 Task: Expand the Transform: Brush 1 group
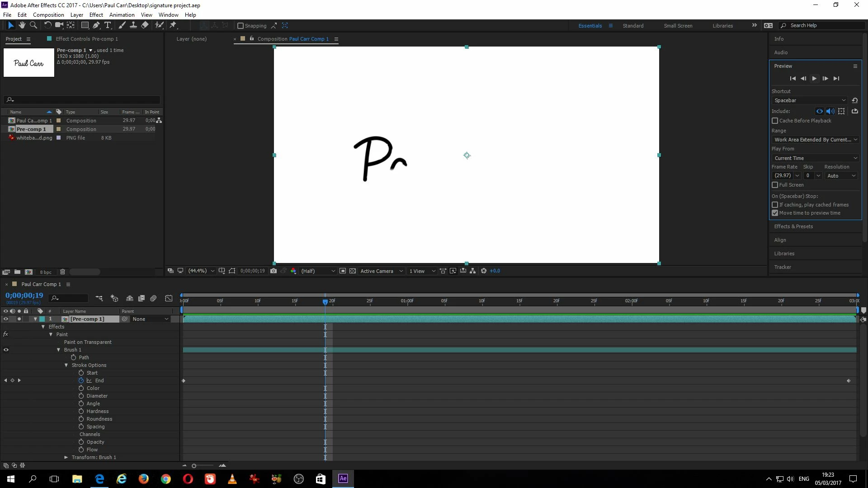coord(66,457)
